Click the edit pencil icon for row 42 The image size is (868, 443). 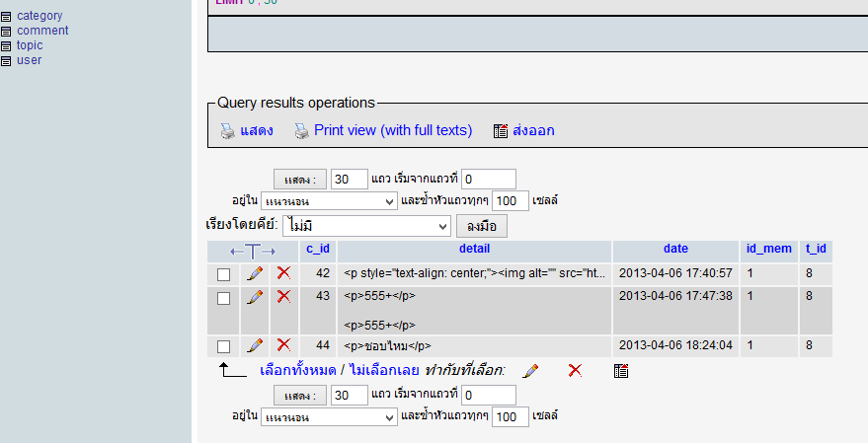[255, 272]
